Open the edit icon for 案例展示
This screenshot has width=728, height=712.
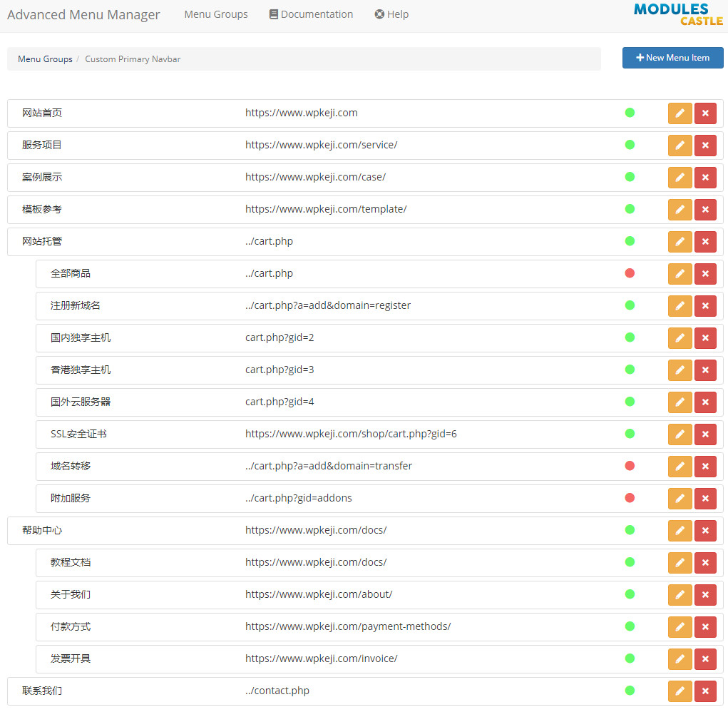pos(680,177)
